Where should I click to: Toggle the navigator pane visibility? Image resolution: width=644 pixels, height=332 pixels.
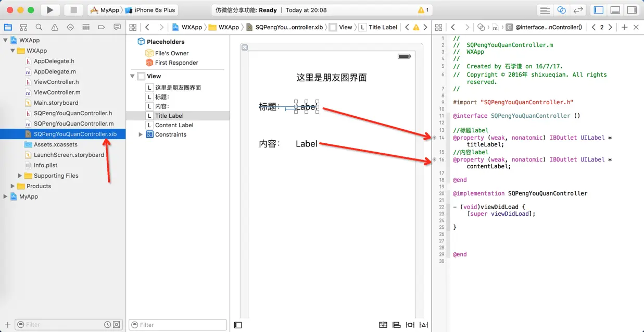[599, 10]
